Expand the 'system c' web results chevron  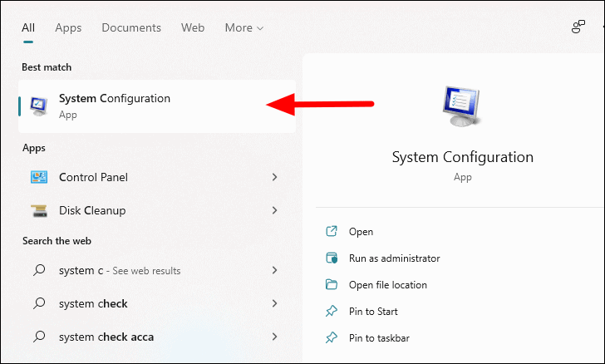tap(275, 270)
